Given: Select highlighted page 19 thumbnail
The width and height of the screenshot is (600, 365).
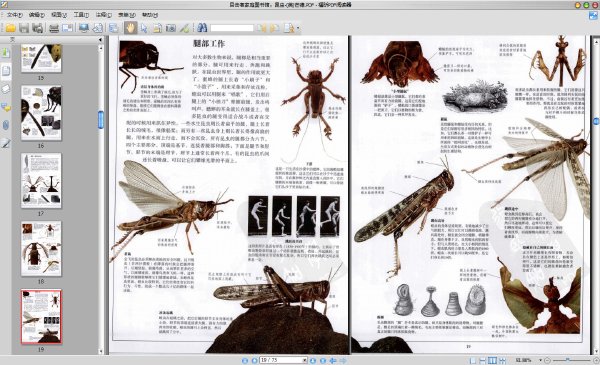Looking at the screenshot, I should (x=41, y=316).
